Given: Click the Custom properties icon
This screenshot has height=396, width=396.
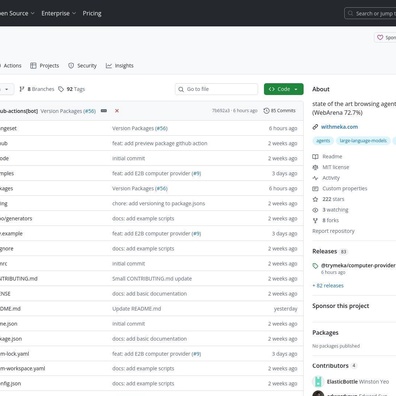Looking at the screenshot, I should [x=315, y=188].
